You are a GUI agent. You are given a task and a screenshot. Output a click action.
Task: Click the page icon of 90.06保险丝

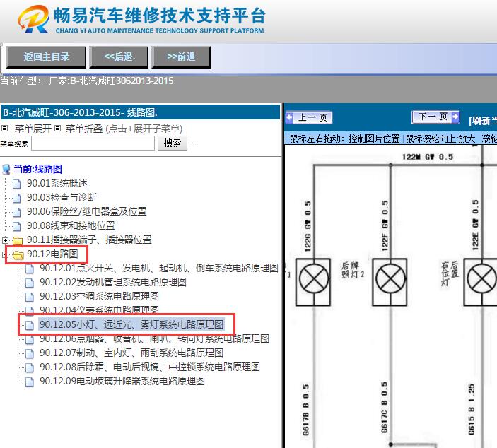[x=16, y=212]
